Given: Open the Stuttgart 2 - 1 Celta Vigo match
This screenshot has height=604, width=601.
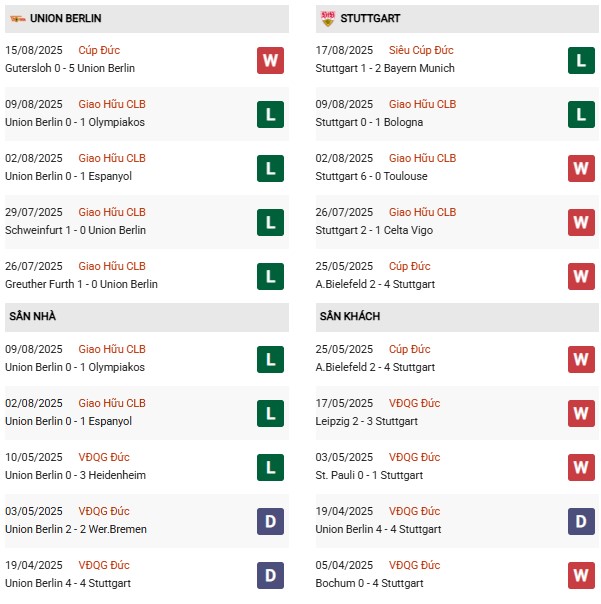Looking at the screenshot, I should pos(374,230).
